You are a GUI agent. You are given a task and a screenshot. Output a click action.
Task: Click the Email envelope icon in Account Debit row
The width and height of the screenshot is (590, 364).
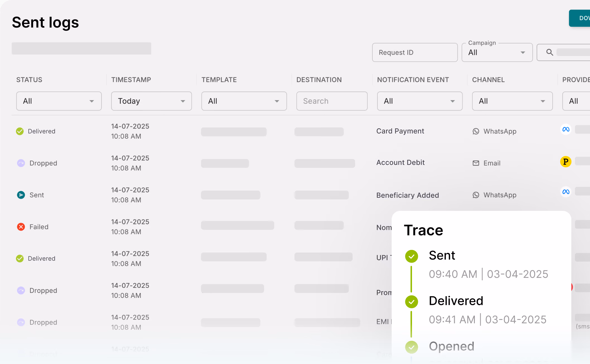(x=476, y=163)
